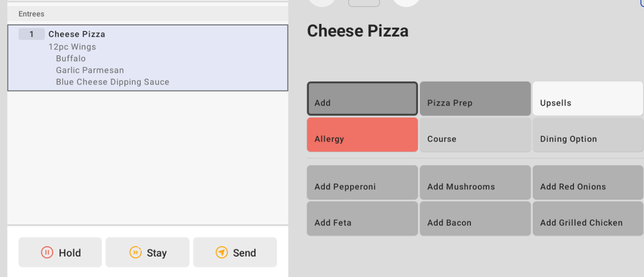Click the Stay double-arrow icon
The image size is (644, 277).
(135, 253)
